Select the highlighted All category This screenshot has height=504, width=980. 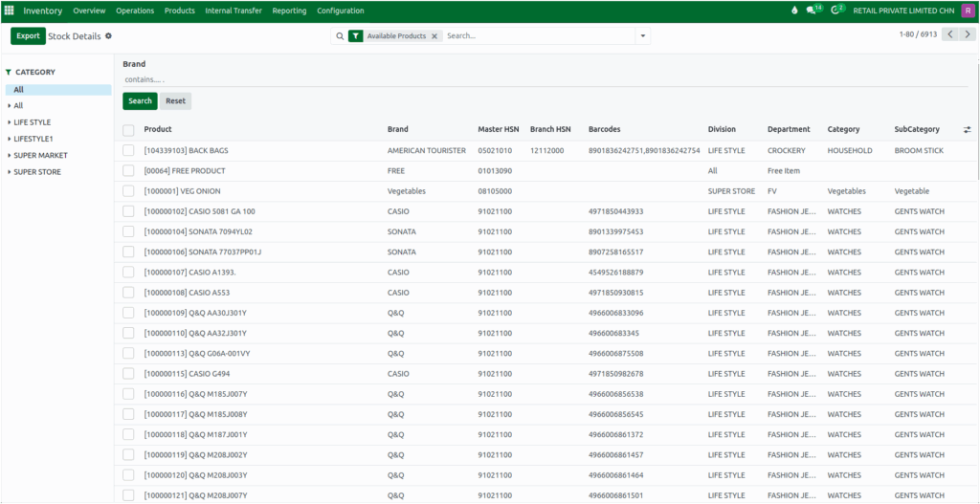click(x=58, y=90)
